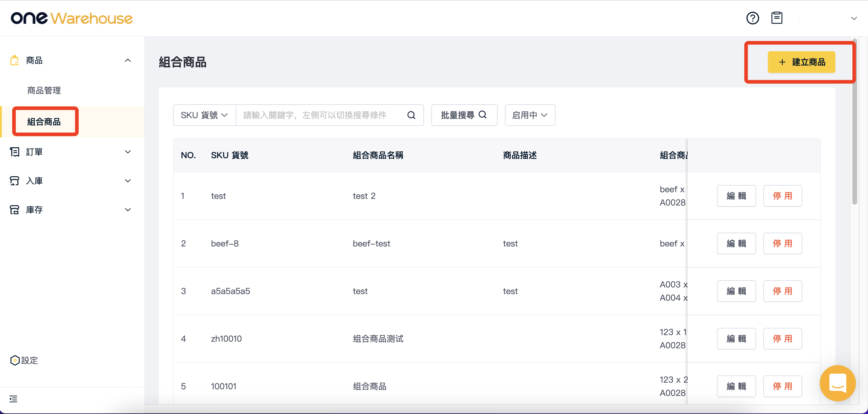Open 商品管理 submenu item
The width and height of the screenshot is (868, 414).
[x=44, y=90]
